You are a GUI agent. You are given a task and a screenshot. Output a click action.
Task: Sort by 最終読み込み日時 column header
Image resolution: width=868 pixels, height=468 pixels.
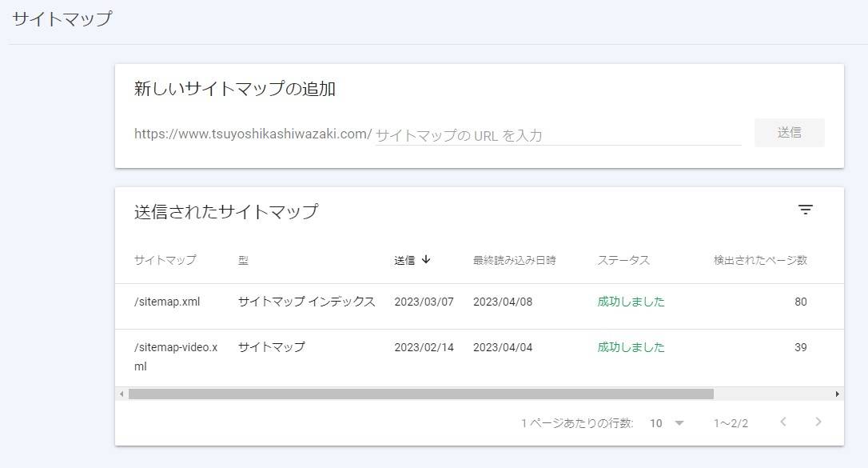[514, 260]
